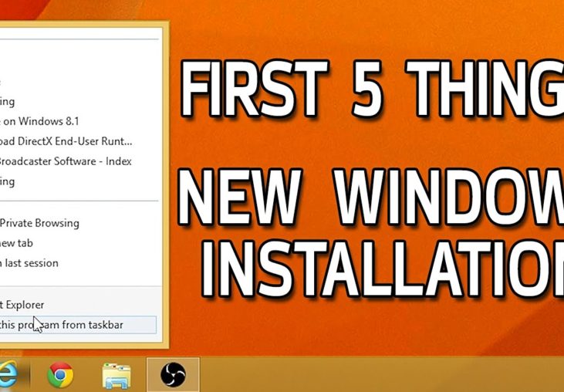Reopen last session from the jump list
Screen dimensions: 564x392
[31, 263]
